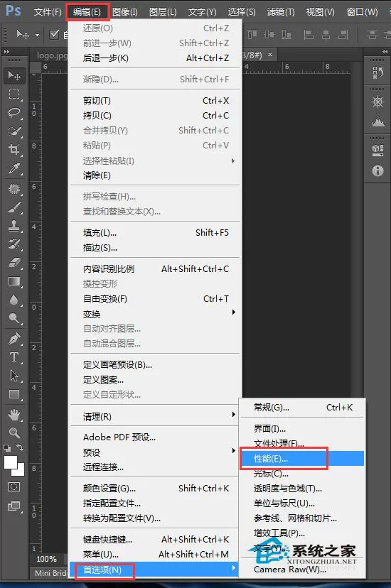Select the Hand tool

pos(14,415)
